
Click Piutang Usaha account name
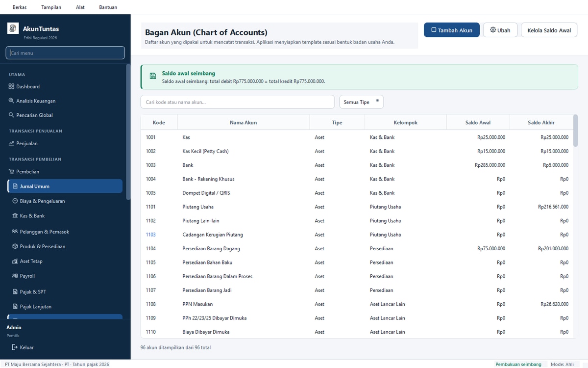(198, 207)
